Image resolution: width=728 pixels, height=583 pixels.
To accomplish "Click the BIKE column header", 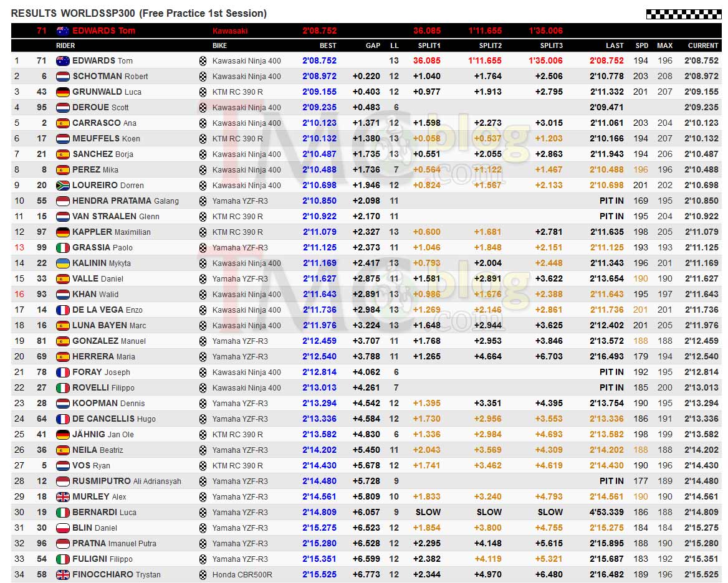I will 219,45.
